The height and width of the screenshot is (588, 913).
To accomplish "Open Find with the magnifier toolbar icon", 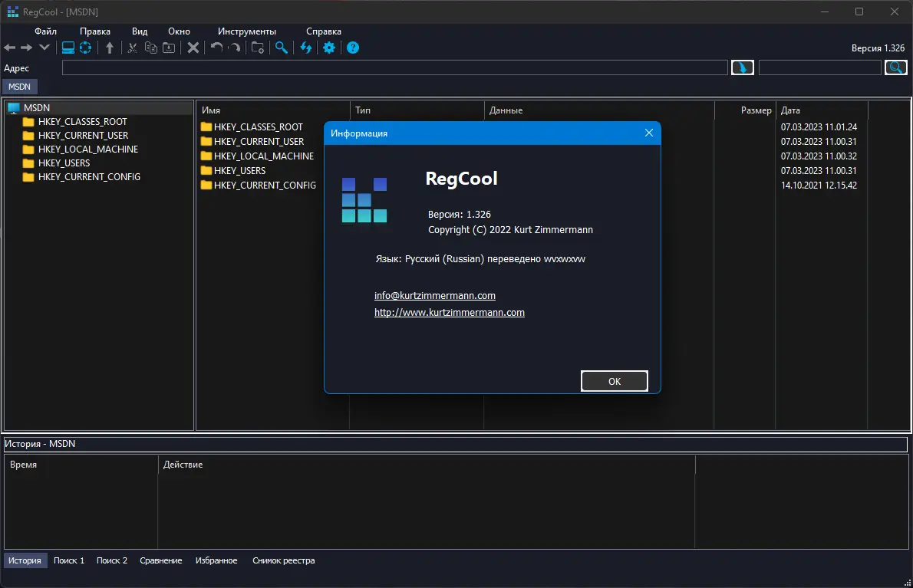I will tap(282, 48).
